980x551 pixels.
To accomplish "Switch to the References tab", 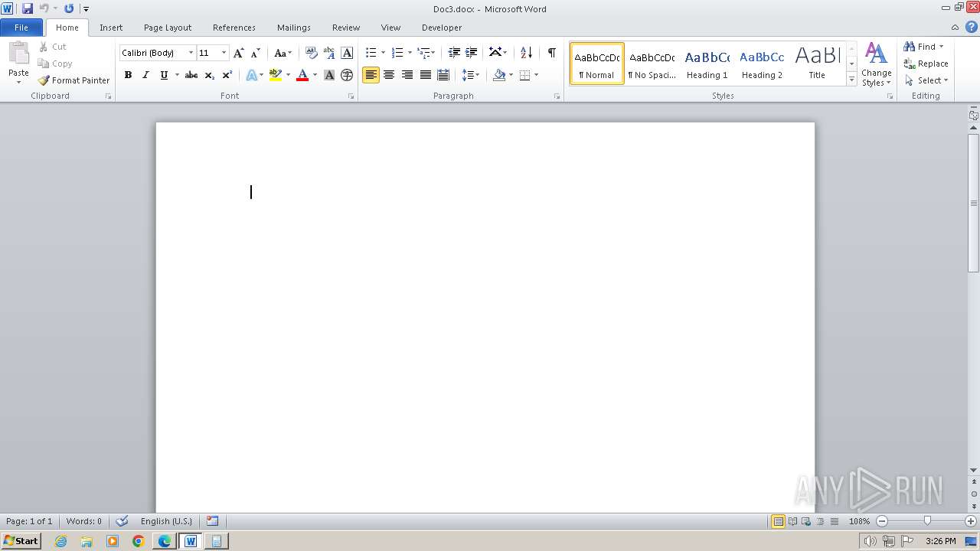I will click(234, 28).
